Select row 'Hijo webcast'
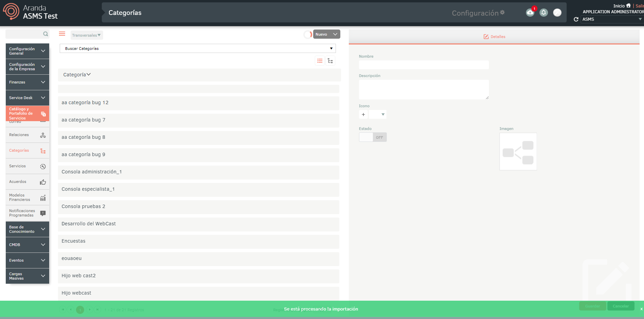Screen dimensions: 644x319 (x=198, y=293)
